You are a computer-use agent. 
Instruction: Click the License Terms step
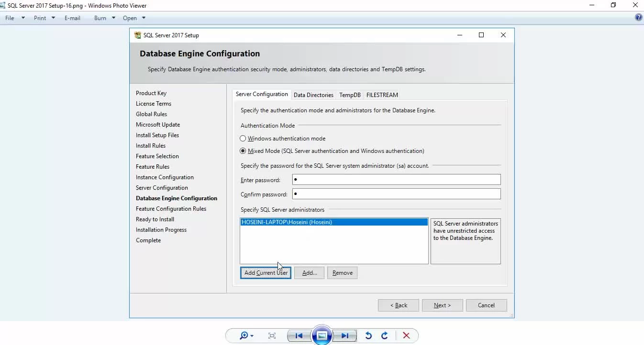pos(154,104)
